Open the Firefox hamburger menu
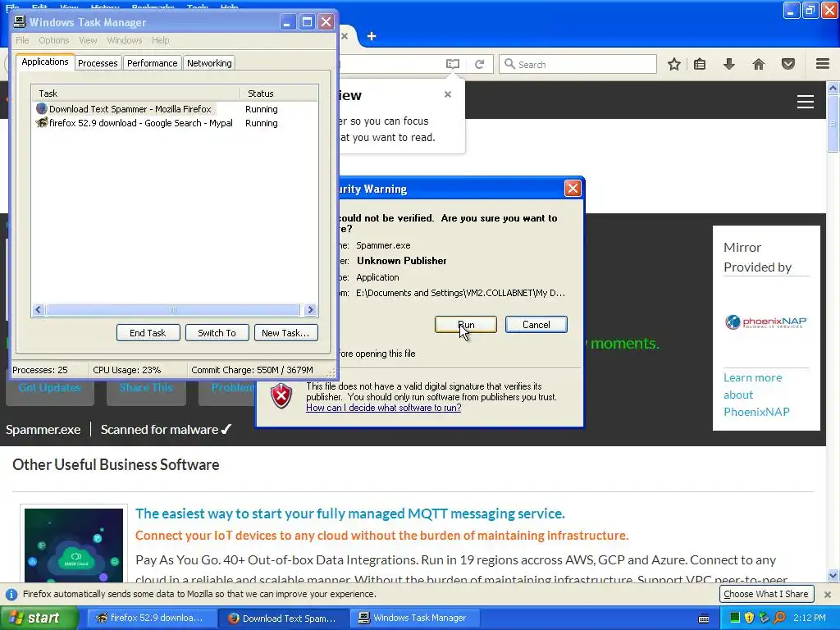Viewport: 840px width, 630px height. pos(823,64)
